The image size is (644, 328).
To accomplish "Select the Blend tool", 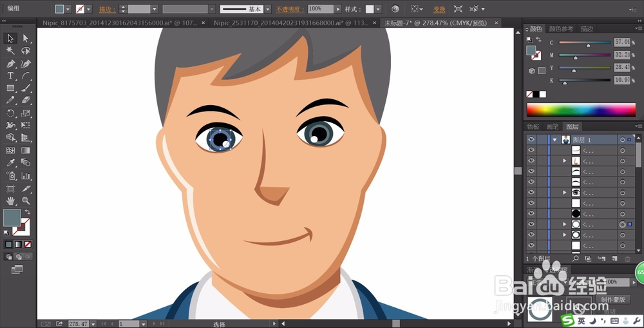I will coord(26,163).
